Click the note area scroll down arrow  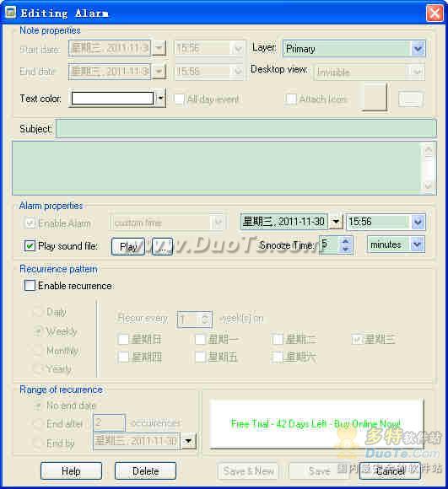[x=429, y=185]
